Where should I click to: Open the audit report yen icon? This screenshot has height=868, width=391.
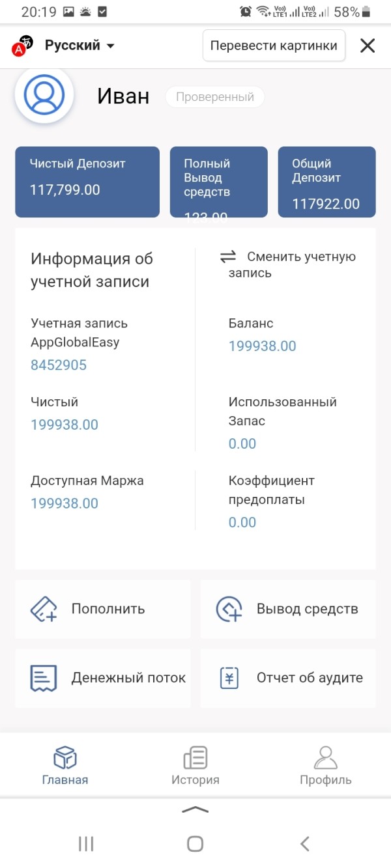tap(229, 678)
